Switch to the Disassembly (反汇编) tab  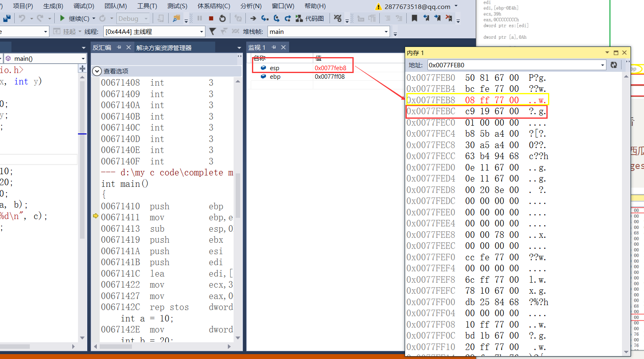[102, 47]
